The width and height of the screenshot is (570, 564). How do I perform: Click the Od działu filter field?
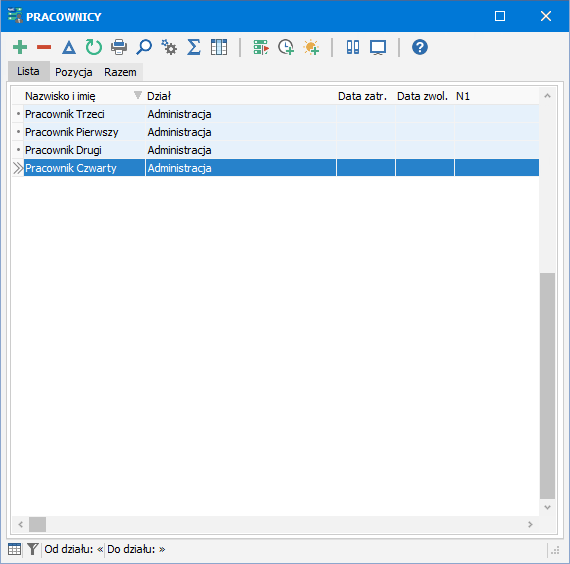(74, 549)
